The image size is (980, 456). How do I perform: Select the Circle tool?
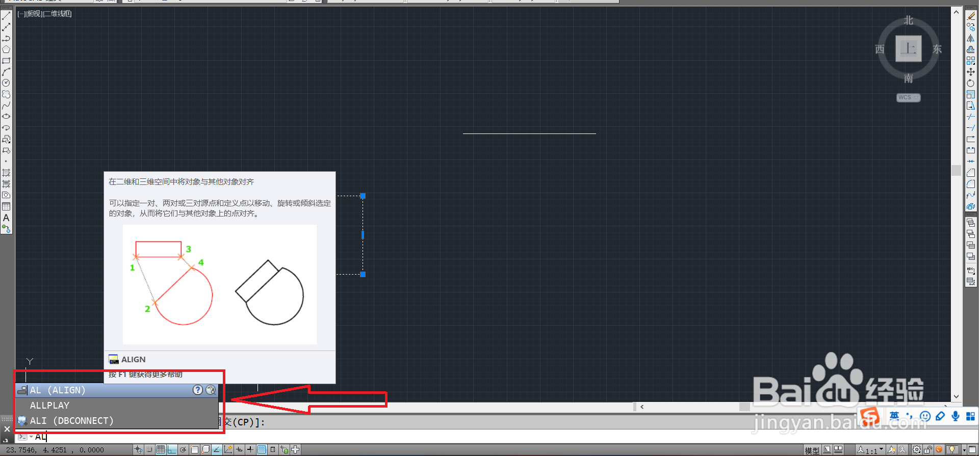coord(6,83)
